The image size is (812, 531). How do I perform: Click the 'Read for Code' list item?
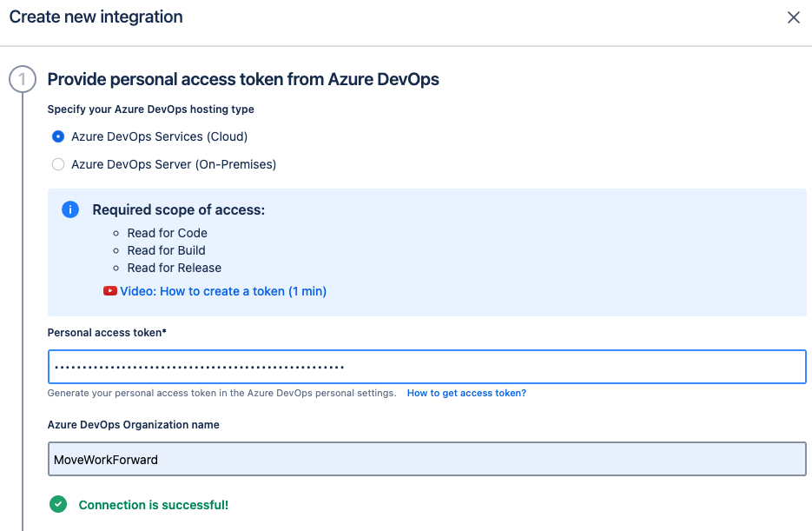point(167,233)
